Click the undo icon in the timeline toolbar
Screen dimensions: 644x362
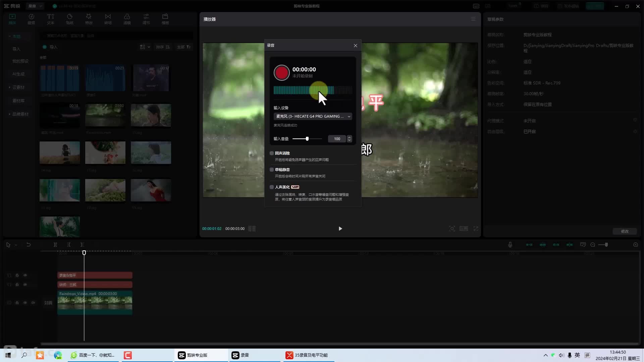coord(29,245)
